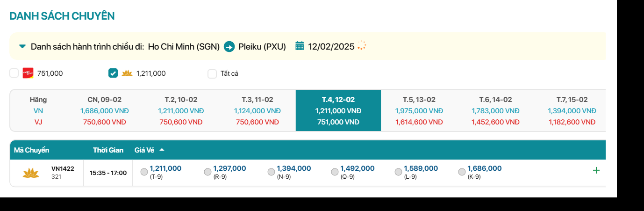The width and height of the screenshot is (644, 211).
Task: Click the 12/02/2025 departure date field
Action: (331, 46)
